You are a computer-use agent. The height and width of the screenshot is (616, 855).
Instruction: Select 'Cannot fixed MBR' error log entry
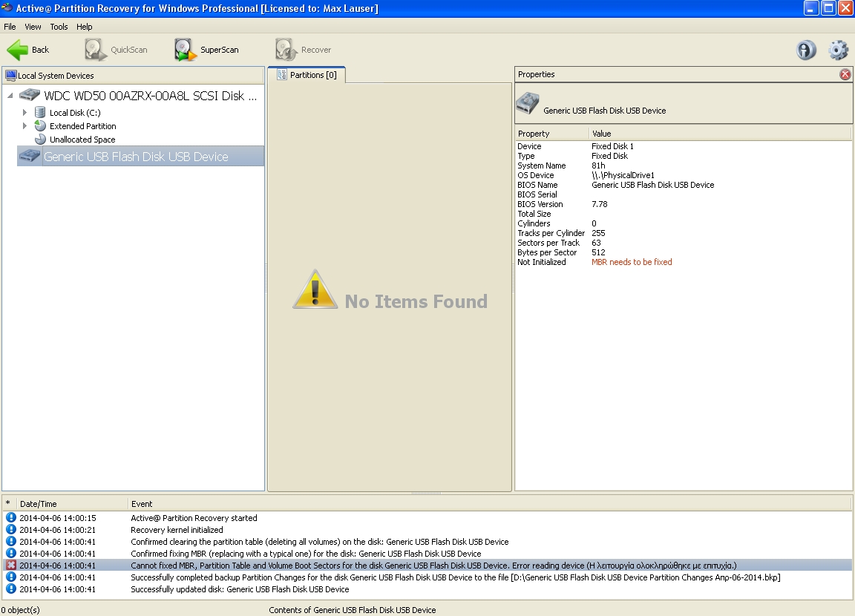pyautogui.click(x=427, y=566)
